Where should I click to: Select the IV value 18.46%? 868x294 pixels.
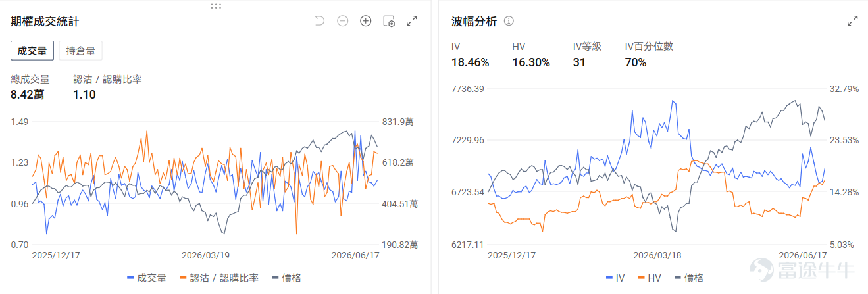[470, 63]
